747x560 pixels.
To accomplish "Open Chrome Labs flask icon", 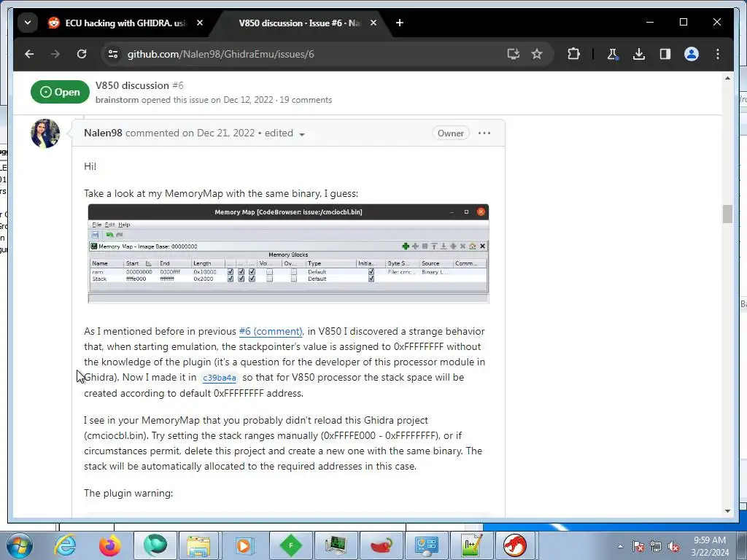I will click(613, 54).
